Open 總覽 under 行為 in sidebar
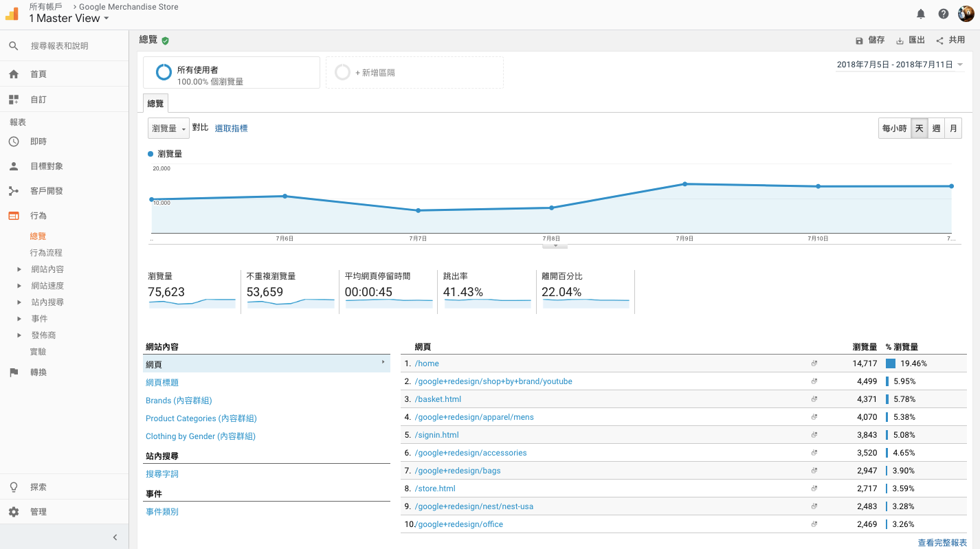980x549 pixels. click(x=38, y=236)
